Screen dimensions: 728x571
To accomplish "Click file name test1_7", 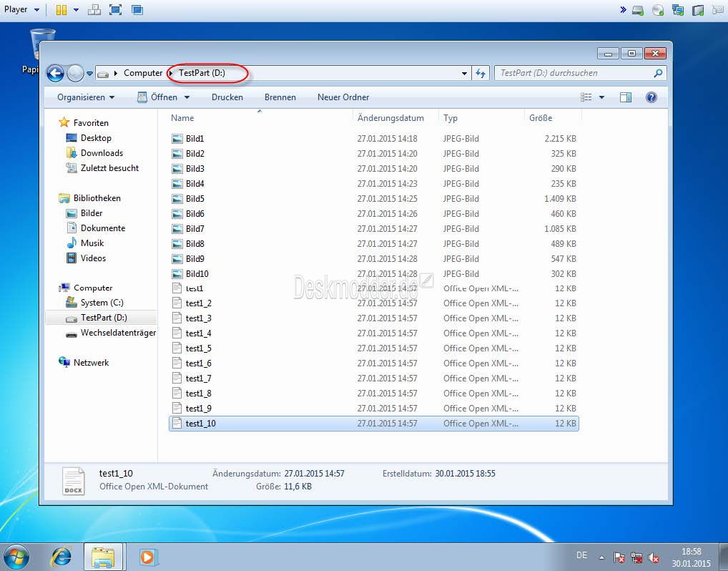I will [x=198, y=379].
